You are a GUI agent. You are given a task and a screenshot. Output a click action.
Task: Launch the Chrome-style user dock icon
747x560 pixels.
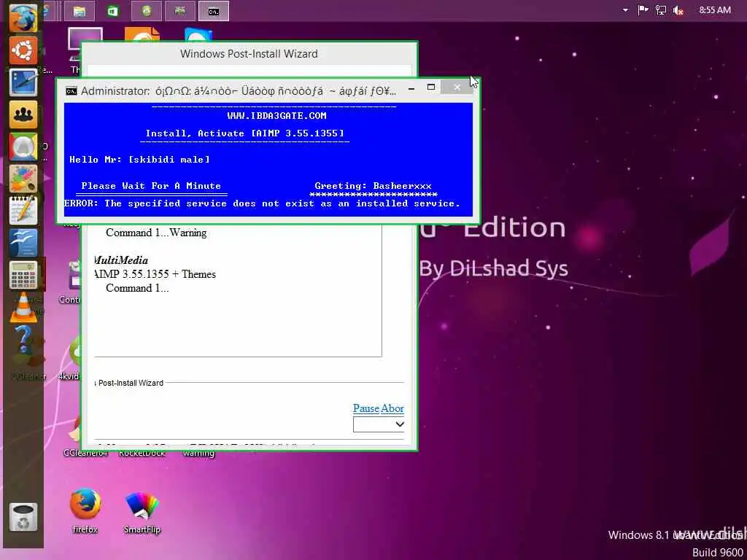(x=23, y=147)
